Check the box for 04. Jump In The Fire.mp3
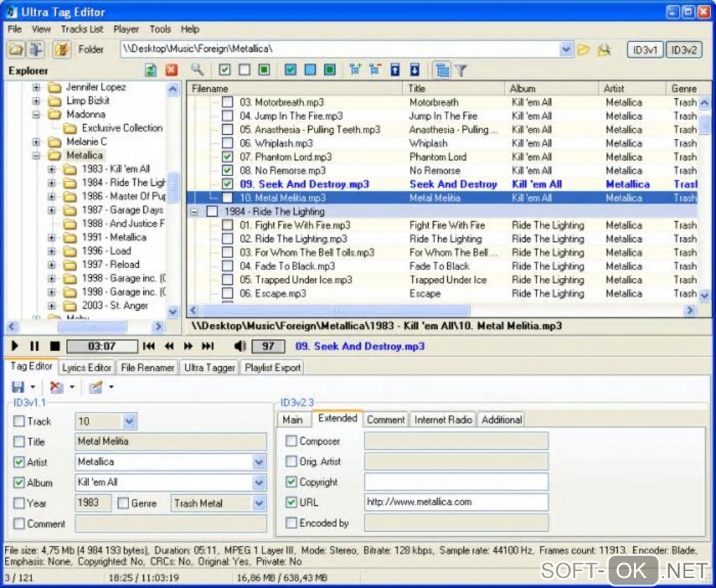716x588 pixels. [x=227, y=116]
